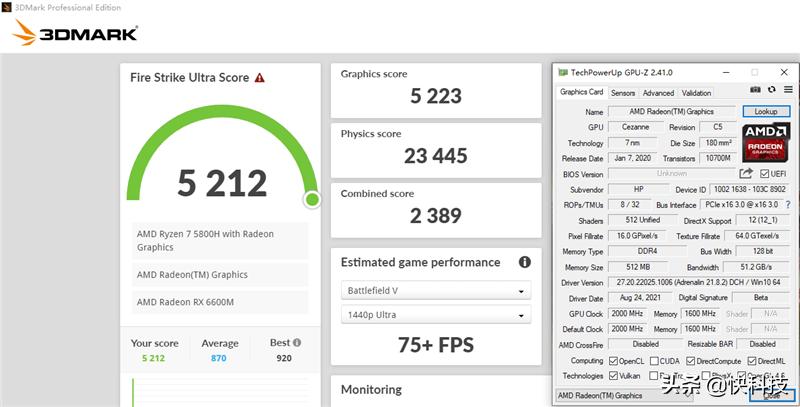Click the Lookup button in GPU-Z
This screenshot has width=800, height=407.
(x=766, y=111)
